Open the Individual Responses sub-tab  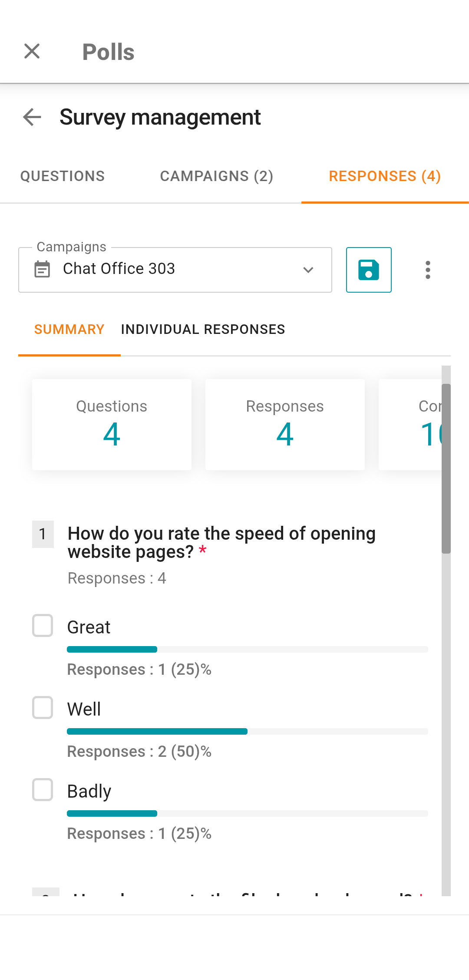coord(203,330)
